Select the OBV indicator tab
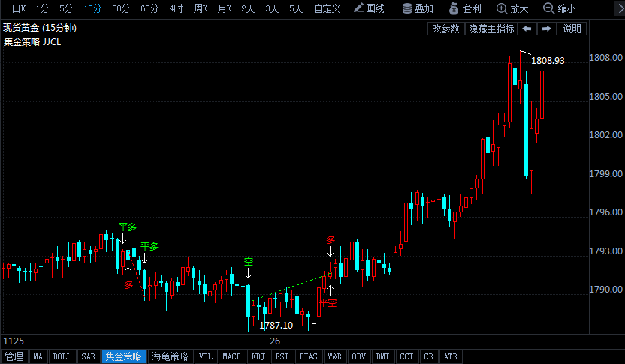Image resolution: width=625 pixels, height=364 pixels. 359,356
